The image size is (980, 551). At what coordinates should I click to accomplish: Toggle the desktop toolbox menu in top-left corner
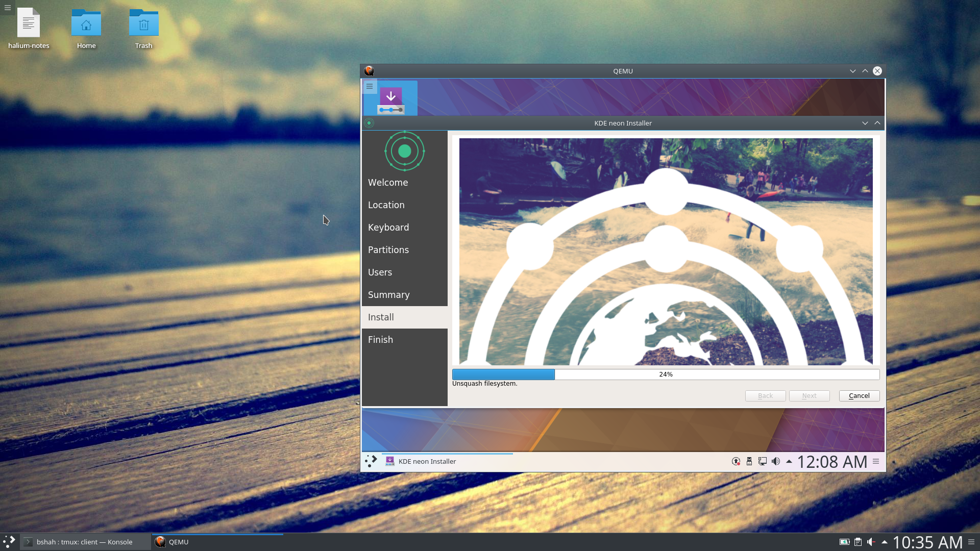pos(7,8)
